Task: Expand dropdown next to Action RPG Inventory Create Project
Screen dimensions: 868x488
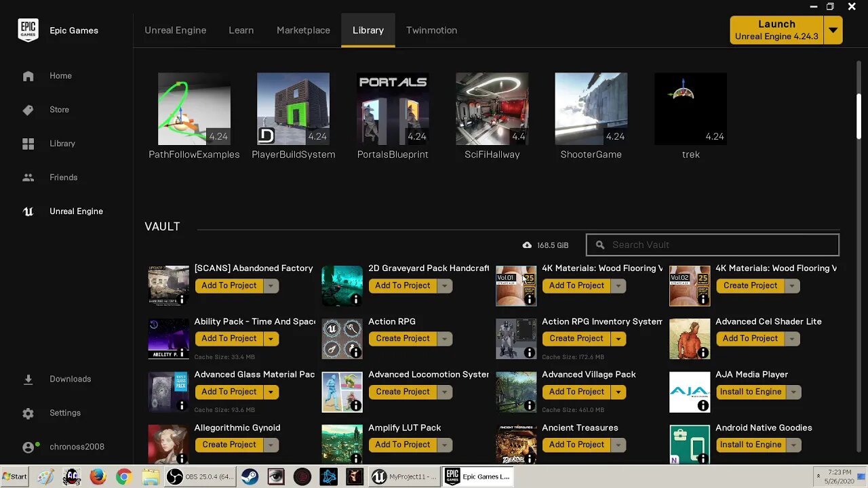Action: point(618,339)
